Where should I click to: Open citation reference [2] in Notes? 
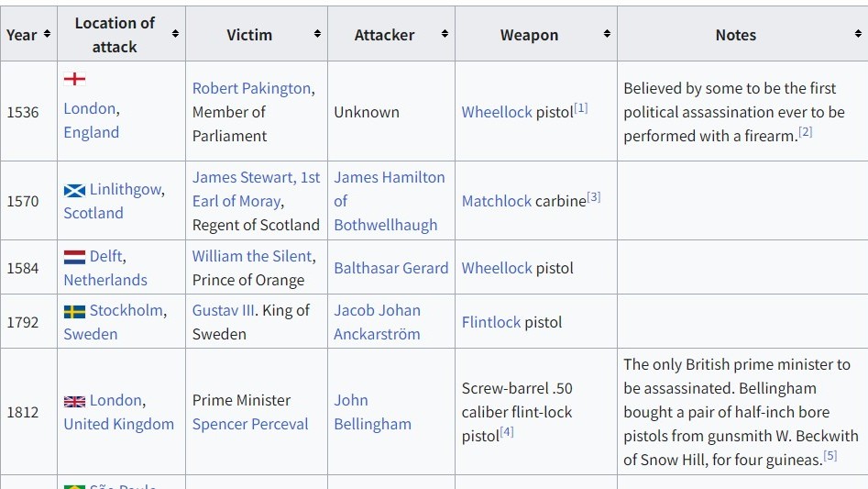(805, 132)
